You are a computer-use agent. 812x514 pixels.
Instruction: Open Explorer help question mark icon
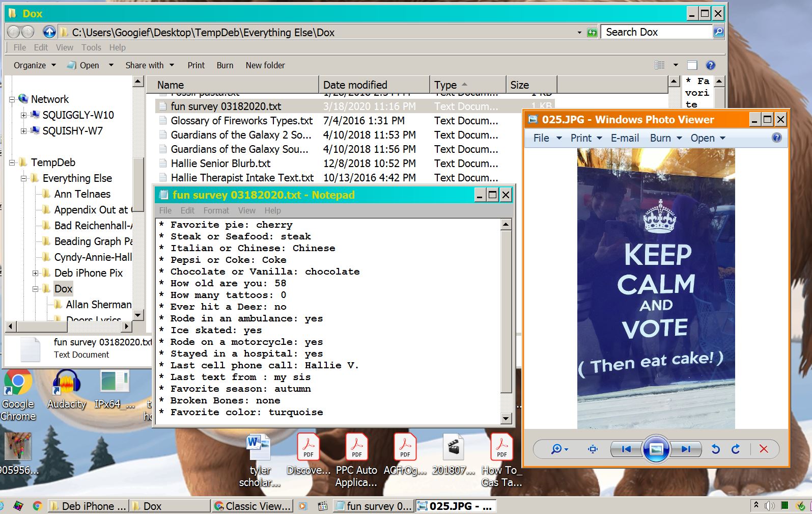[x=711, y=65]
